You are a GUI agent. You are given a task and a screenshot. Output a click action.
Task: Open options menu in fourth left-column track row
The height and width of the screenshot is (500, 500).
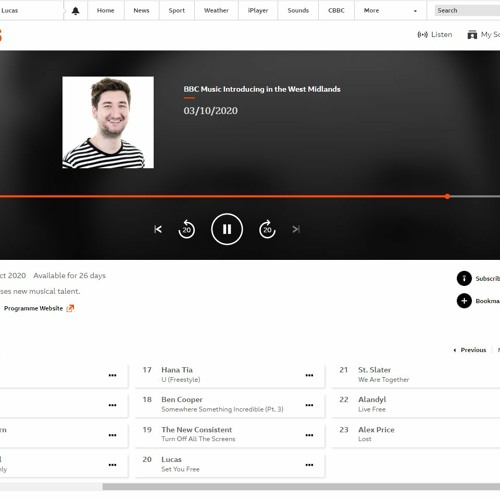[113, 465]
